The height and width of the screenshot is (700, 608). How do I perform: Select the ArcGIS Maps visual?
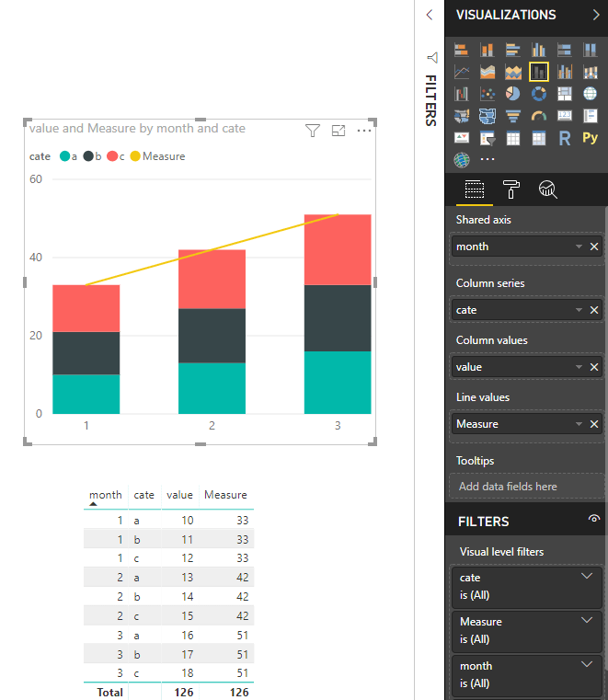[462, 160]
